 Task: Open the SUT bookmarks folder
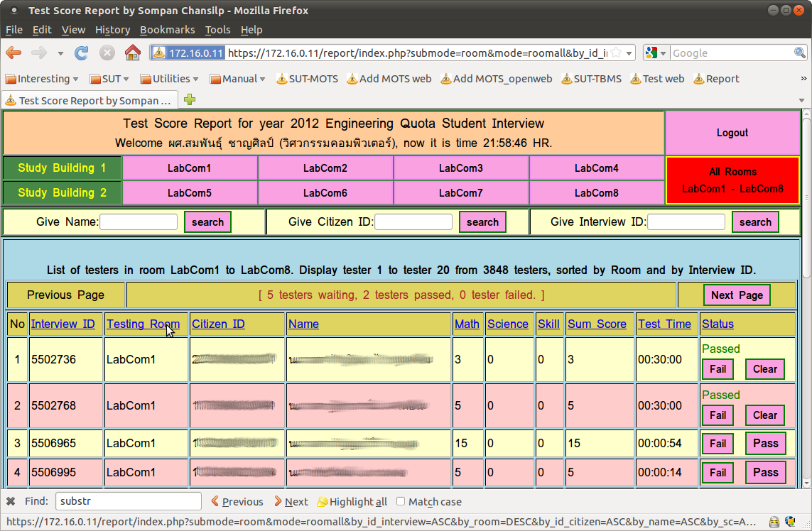[109, 79]
